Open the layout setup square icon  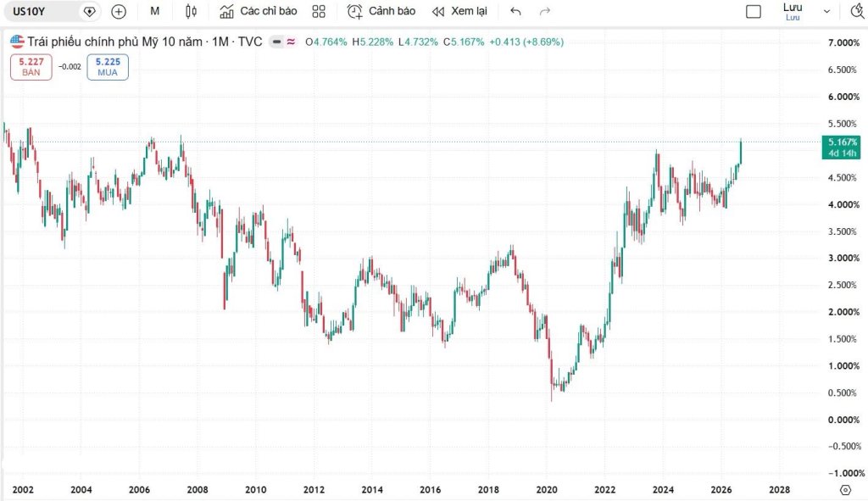[x=754, y=11]
